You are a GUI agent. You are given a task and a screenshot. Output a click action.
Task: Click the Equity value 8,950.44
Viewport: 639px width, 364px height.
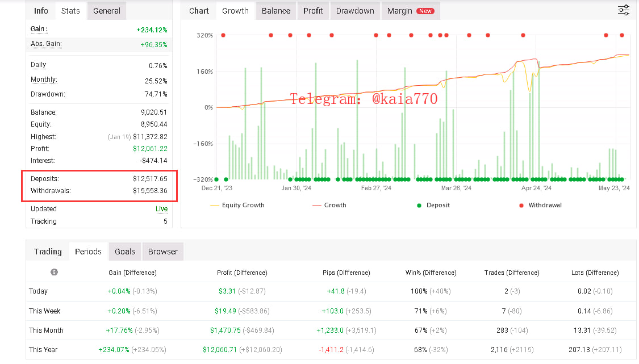click(x=154, y=124)
